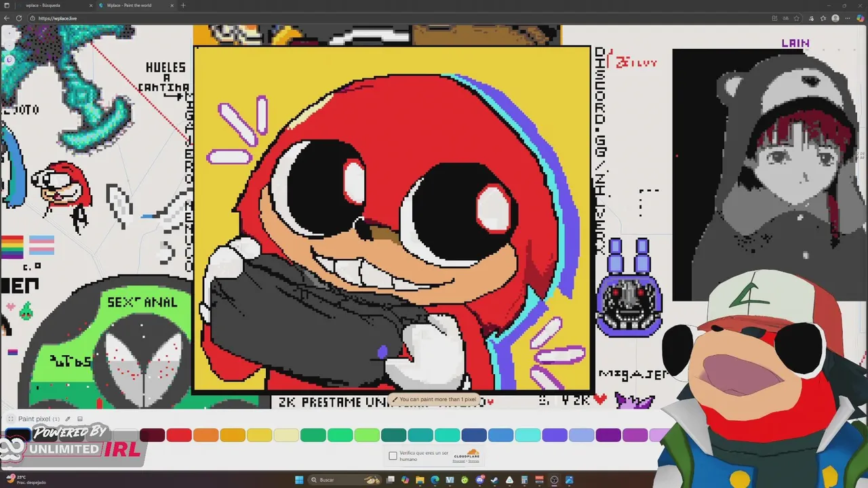Switch to OBS Studio on the taskbar
This screenshot has height=488, width=868.
[x=554, y=480]
